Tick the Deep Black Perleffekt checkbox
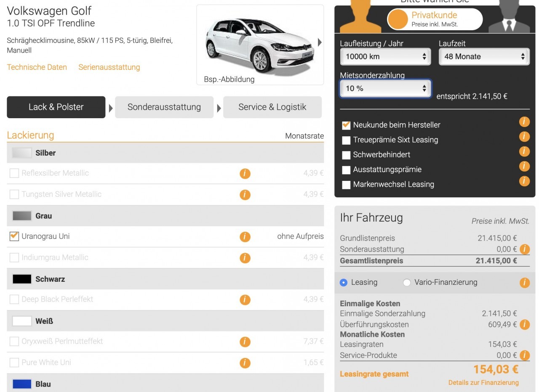Viewport: 539px width, 392px height. pyautogui.click(x=14, y=299)
